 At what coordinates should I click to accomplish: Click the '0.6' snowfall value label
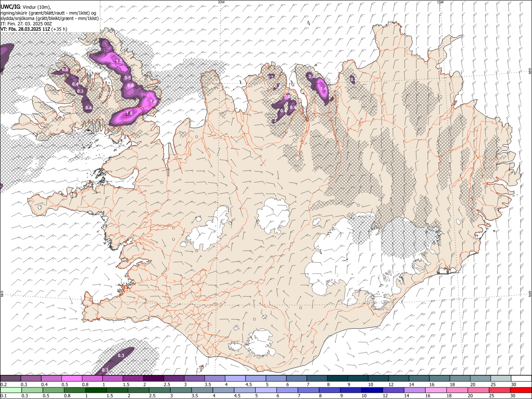point(131,86)
